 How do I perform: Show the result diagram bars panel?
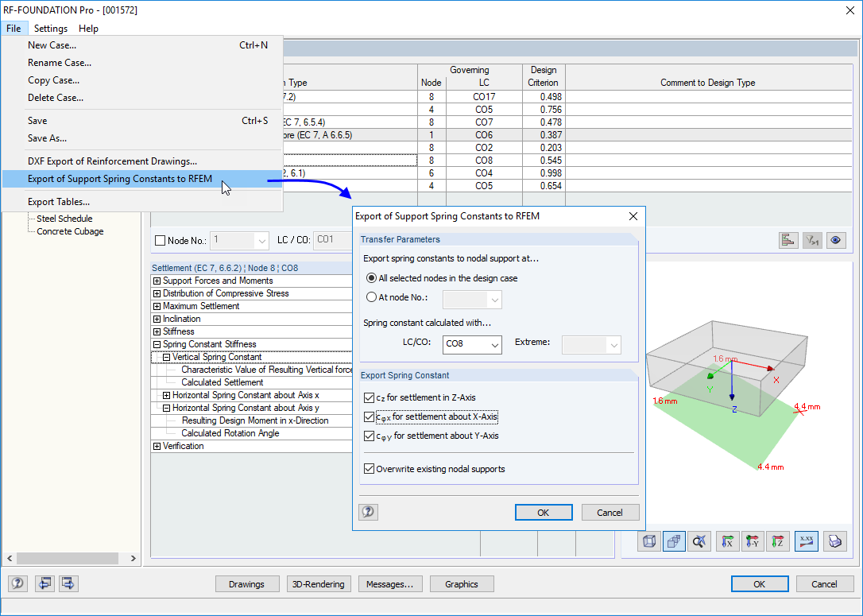788,239
